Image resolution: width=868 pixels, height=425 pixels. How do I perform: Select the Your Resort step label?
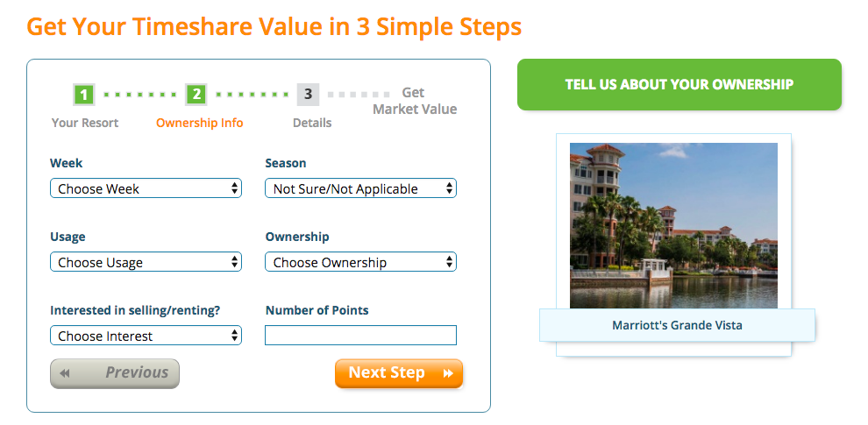tap(85, 123)
